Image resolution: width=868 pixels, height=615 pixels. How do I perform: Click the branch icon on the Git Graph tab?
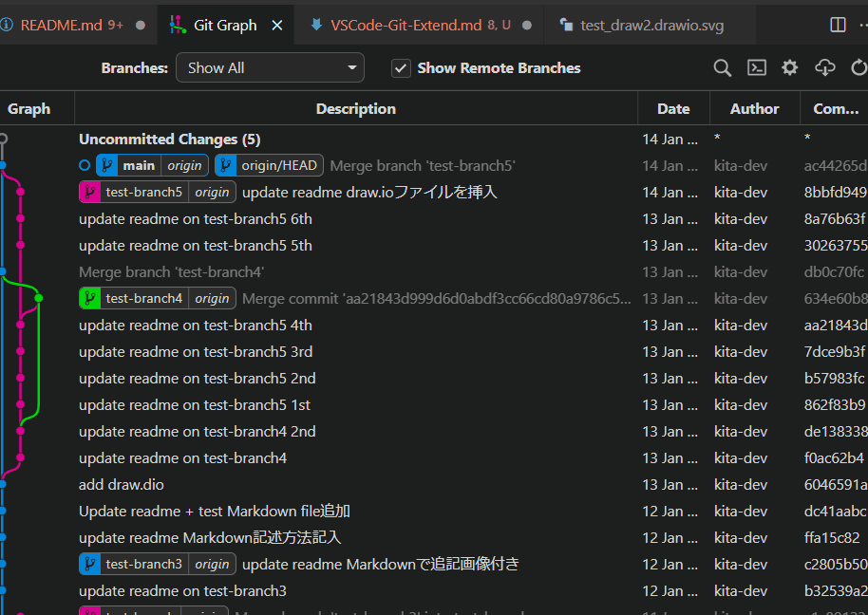(177, 25)
